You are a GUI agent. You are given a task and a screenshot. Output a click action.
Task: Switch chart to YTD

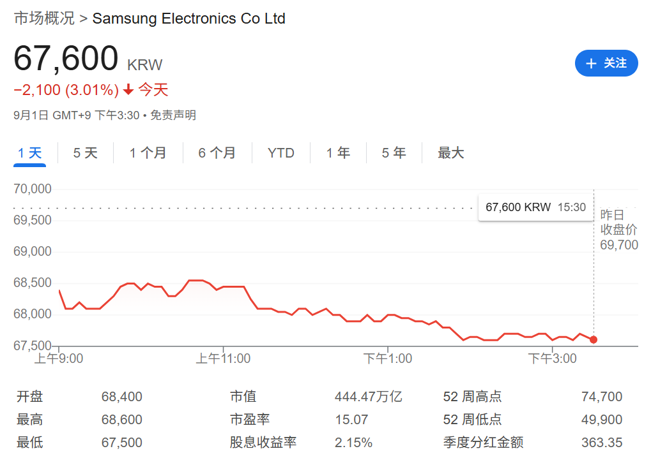(281, 153)
